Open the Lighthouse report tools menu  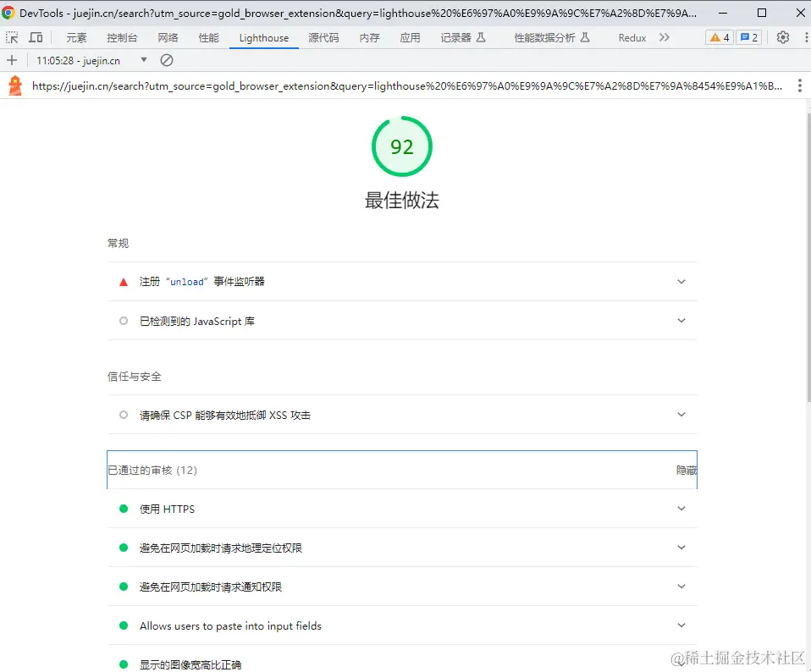pos(799,85)
